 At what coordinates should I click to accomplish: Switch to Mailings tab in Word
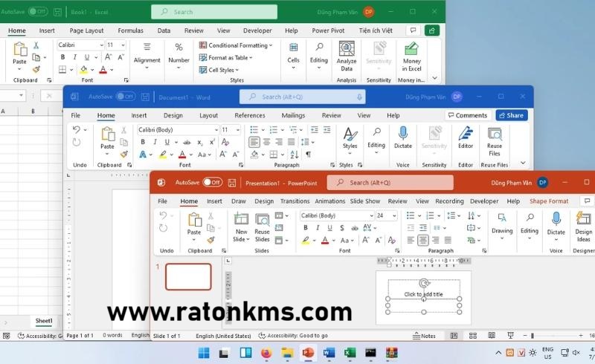point(293,116)
